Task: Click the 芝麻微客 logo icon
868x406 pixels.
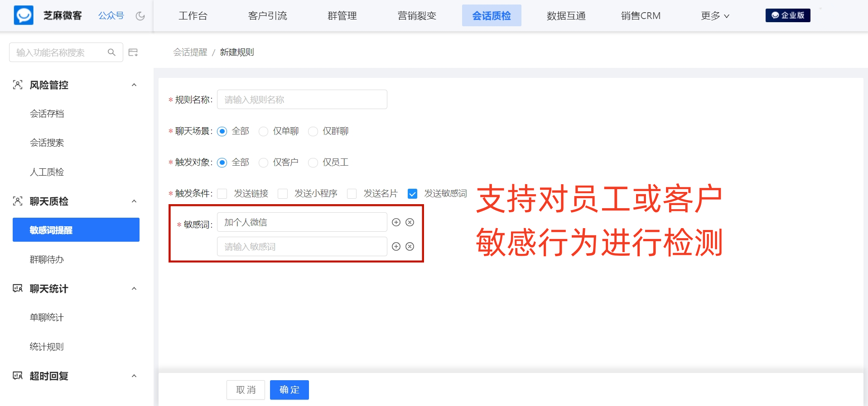Action: click(x=24, y=15)
